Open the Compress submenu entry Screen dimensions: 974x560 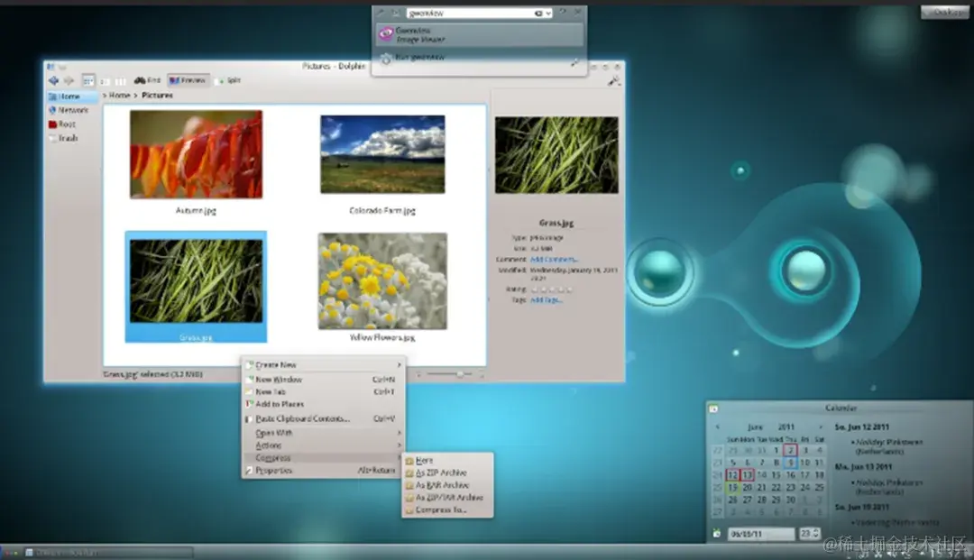tap(323, 457)
